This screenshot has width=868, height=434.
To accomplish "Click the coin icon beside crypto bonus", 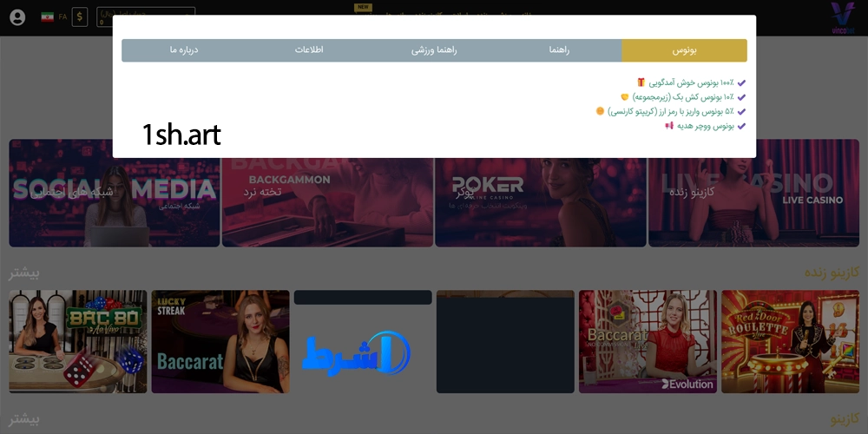I will pyautogui.click(x=600, y=111).
